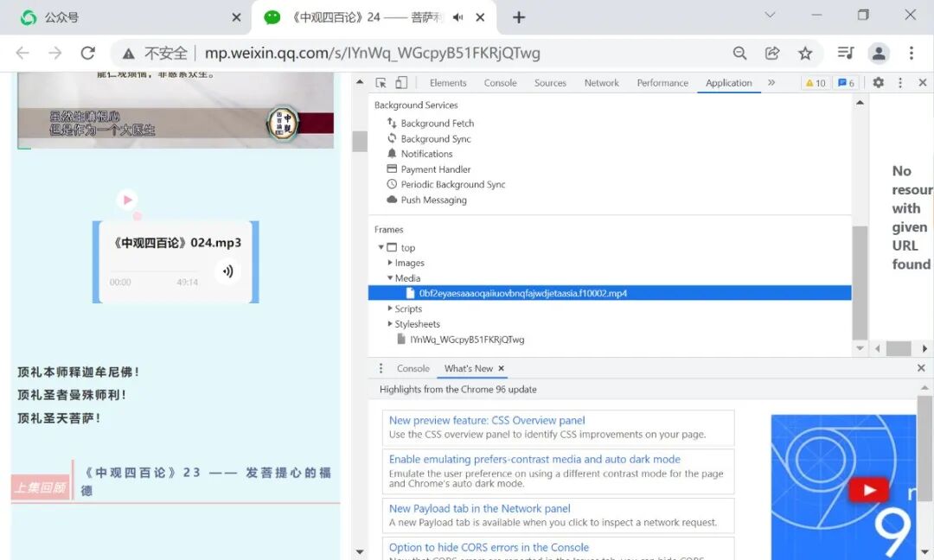Viewport: 934px width, 560px height.
Task: Select the Application tab
Action: 728,83
